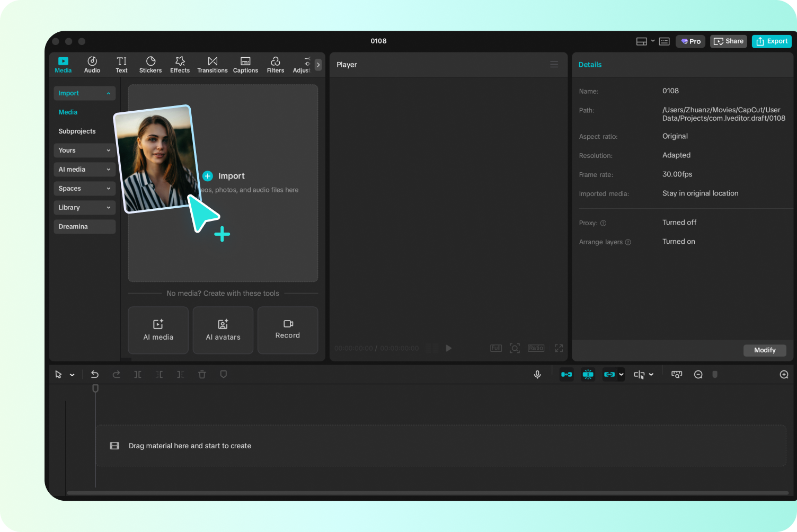The width and height of the screenshot is (797, 532).
Task: Open the Captions panel
Action: 245,64
